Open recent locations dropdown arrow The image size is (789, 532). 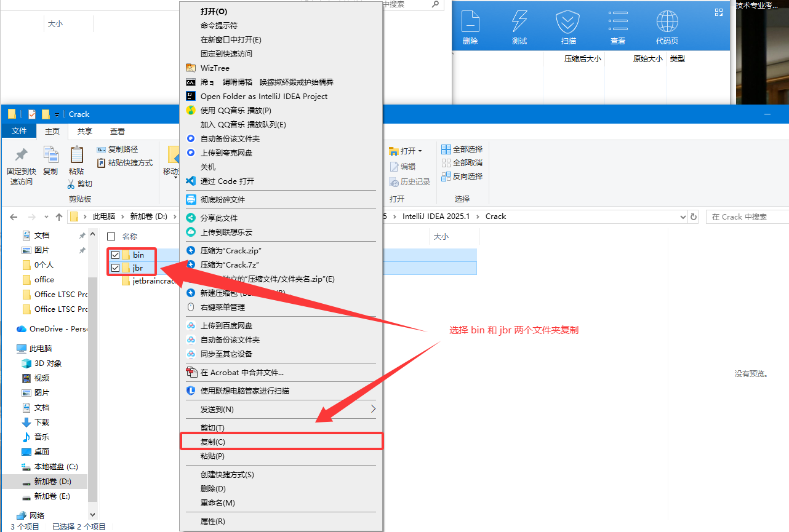click(x=46, y=216)
